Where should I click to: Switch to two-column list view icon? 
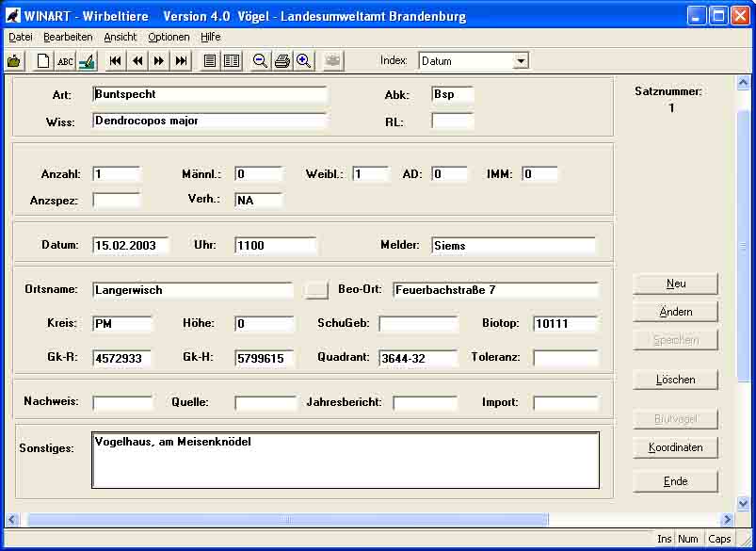tap(232, 61)
